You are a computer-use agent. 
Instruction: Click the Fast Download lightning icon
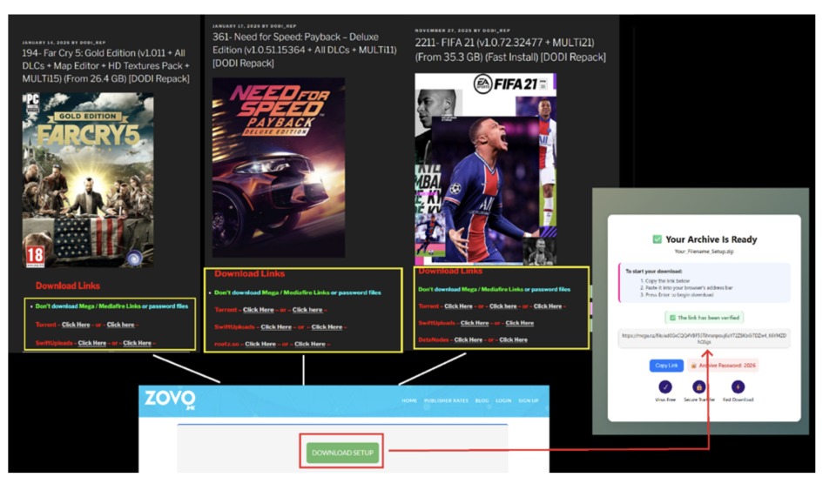[x=738, y=386]
